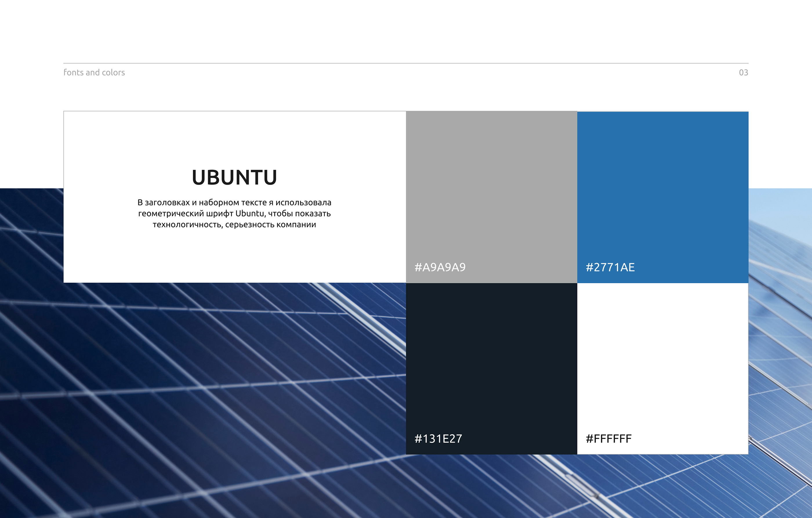Click the UBUNTU heading
This screenshot has height=518, width=812.
pos(234,178)
